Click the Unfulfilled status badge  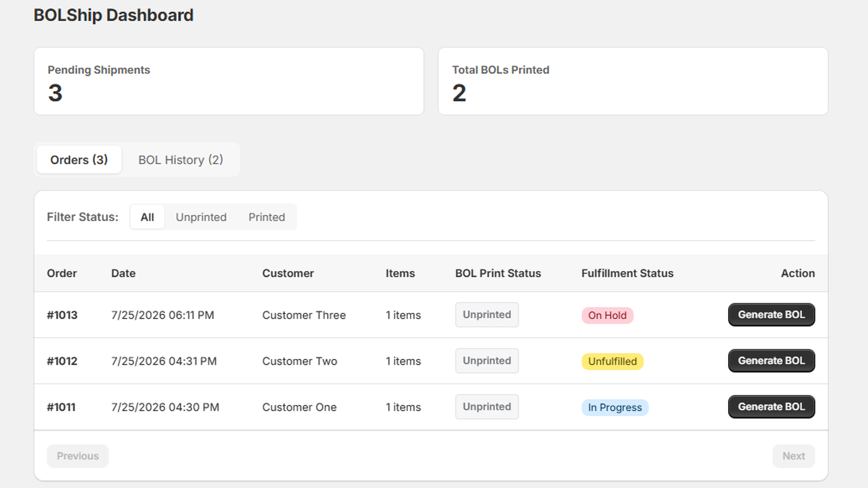[612, 362]
